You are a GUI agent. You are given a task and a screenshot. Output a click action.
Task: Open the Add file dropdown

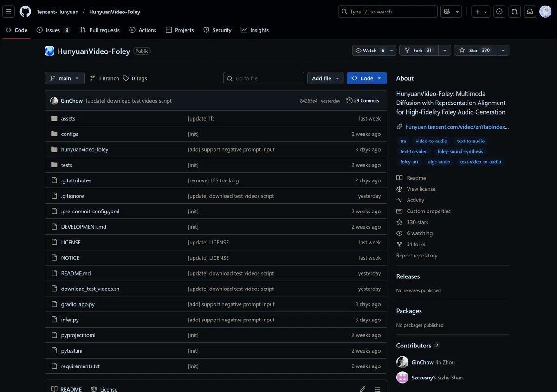coord(325,78)
